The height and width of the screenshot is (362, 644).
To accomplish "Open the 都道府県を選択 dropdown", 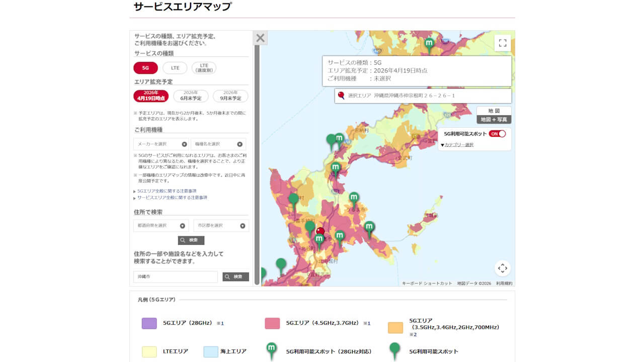I will click(160, 225).
